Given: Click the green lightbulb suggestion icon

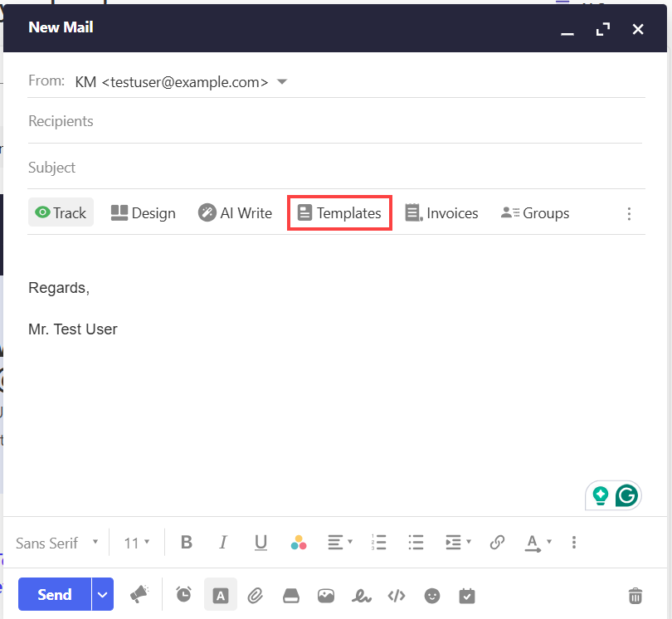Looking at the screenshot, I should click(601, 495).
